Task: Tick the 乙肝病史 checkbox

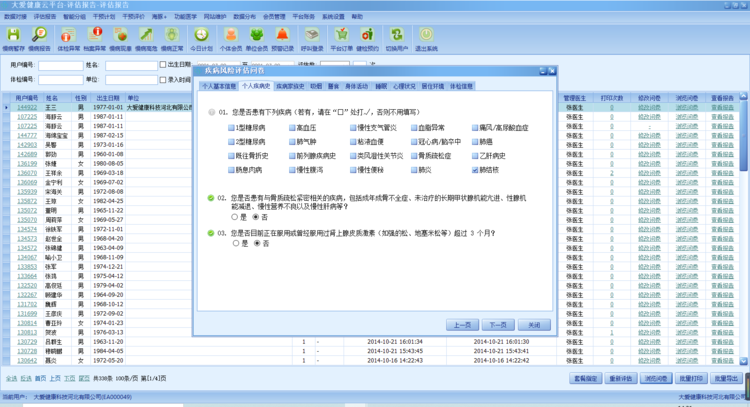Action: [x=475, y=156]
